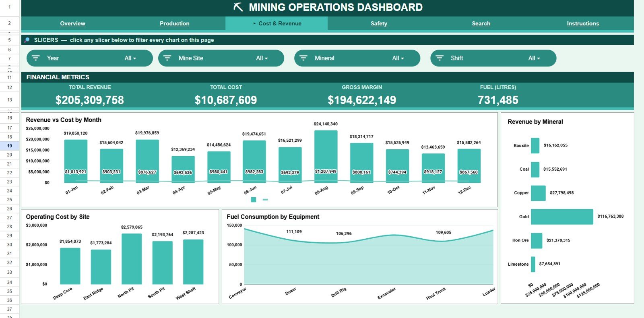Screen dimensions: 644x318
Task: Click the Total Cost value $10,687,609
Action: [x=226, y=100]
